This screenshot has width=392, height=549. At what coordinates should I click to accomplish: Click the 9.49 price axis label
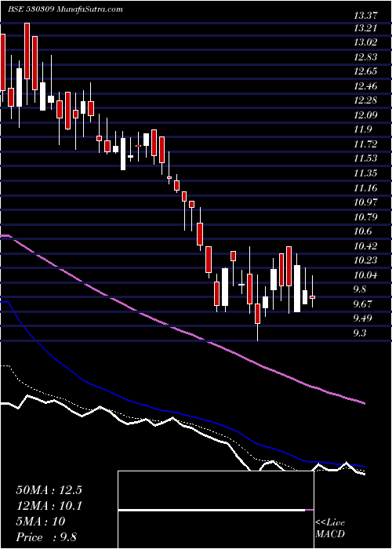(362, 318)
